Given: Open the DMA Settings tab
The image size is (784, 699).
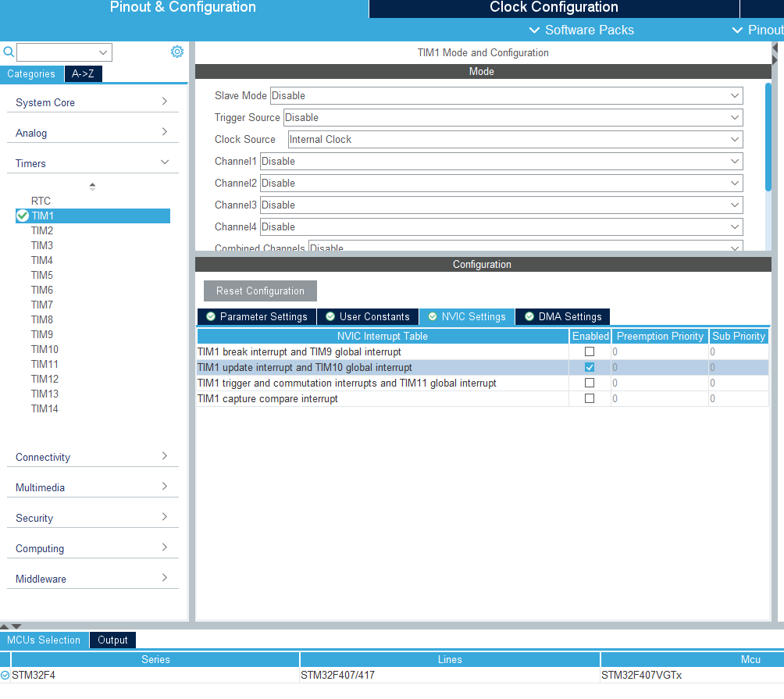Looking at the screenshot, I should point(562,316).
